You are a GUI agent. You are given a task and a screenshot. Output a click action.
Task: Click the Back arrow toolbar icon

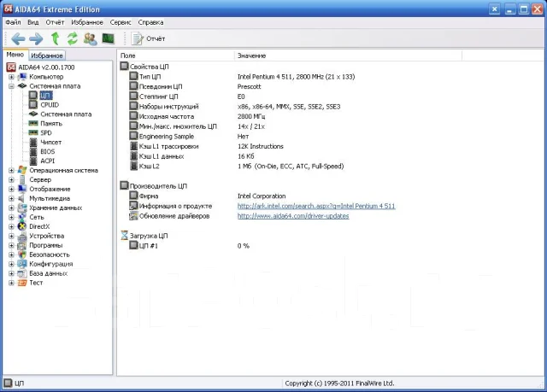click(x=18, y=38)
